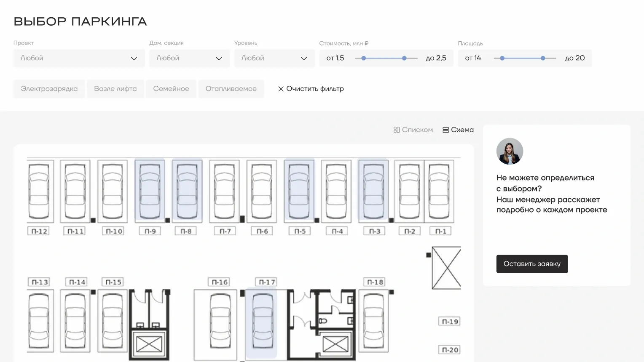Click the П-1 label tag
644x362 pixels.
(x=440, y=231)
